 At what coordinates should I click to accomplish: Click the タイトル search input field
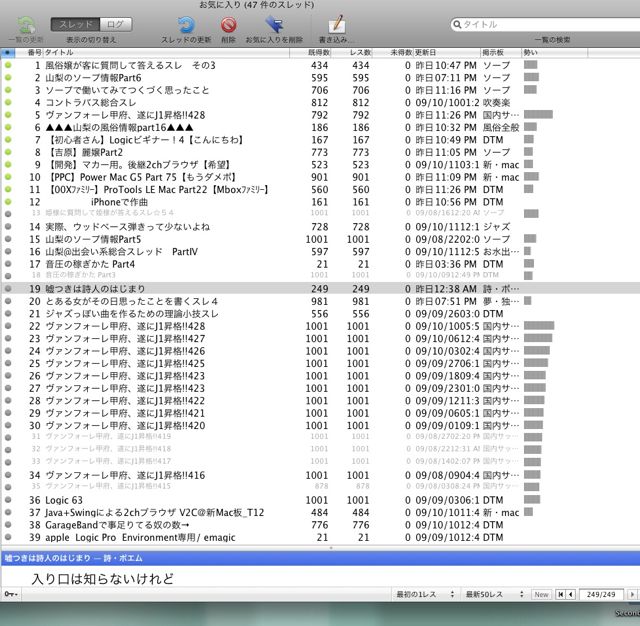545,23
